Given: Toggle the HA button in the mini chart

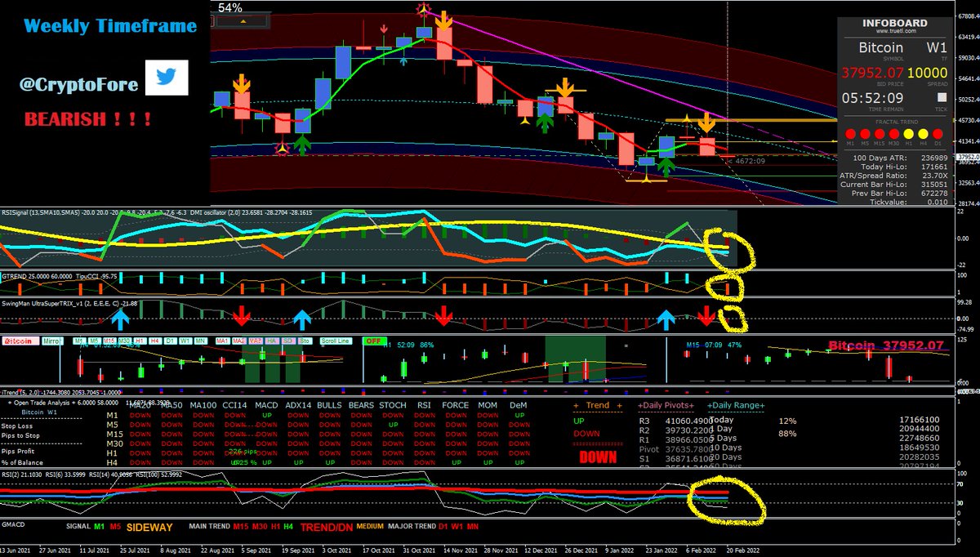Looking at the screenshot, I should tap(271, 341).
